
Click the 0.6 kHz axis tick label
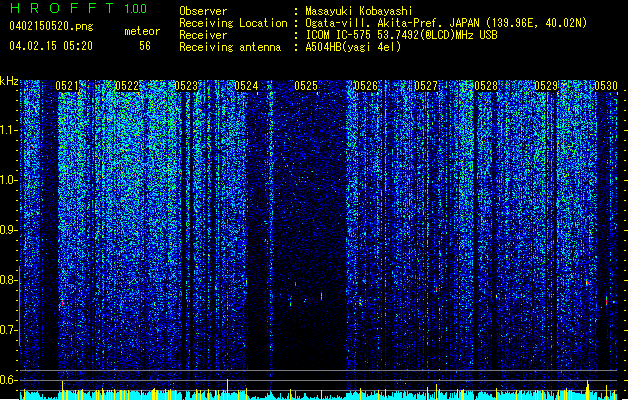pos(9,380)
